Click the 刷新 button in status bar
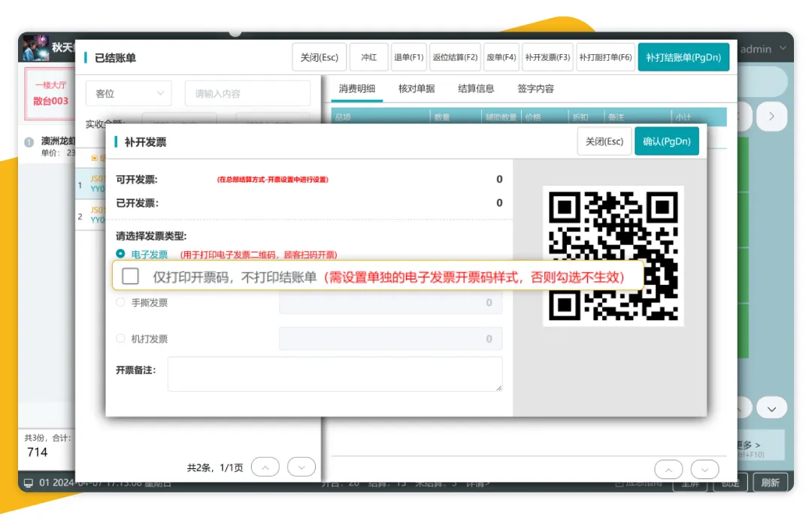Image resolution: width=812 pixels, height=524 pixels. (770, 483)
